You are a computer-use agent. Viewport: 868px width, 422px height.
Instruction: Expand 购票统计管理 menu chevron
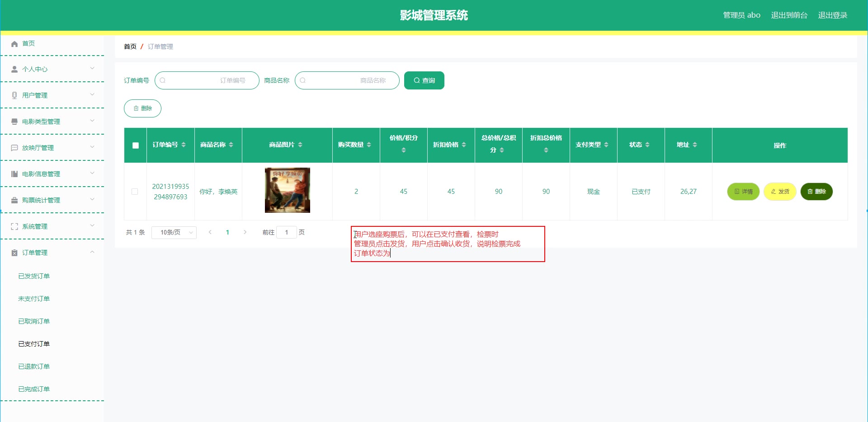(x=92, y=200)
